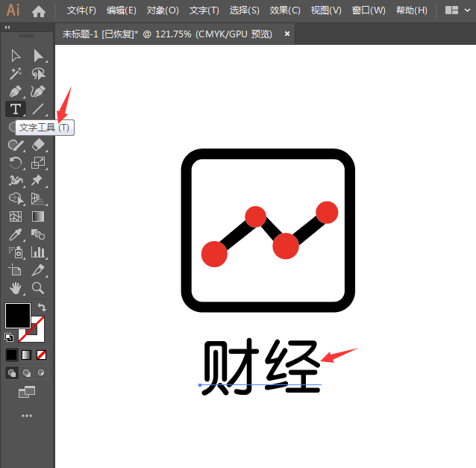Open the 编辑(E) menu

(x=122, y=10)
